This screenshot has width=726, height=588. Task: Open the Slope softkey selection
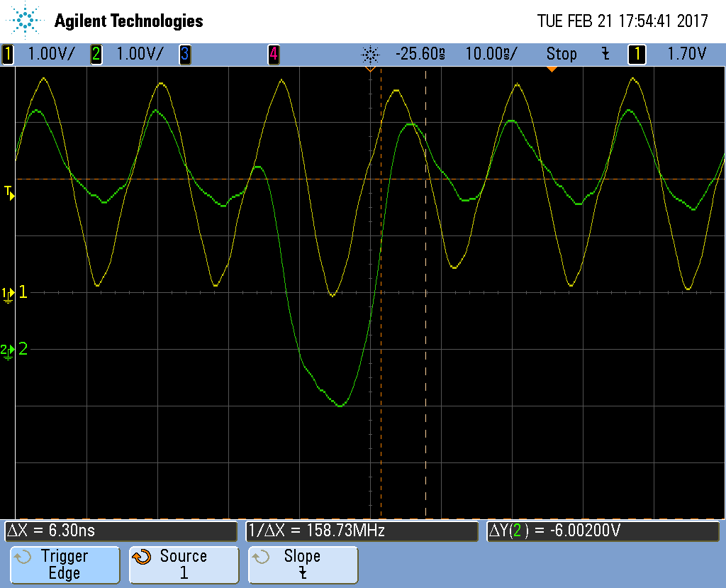303,565
